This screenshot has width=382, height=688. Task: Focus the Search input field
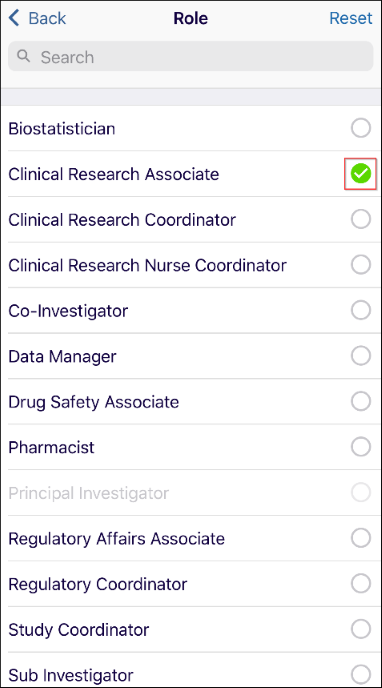(191, 56)
